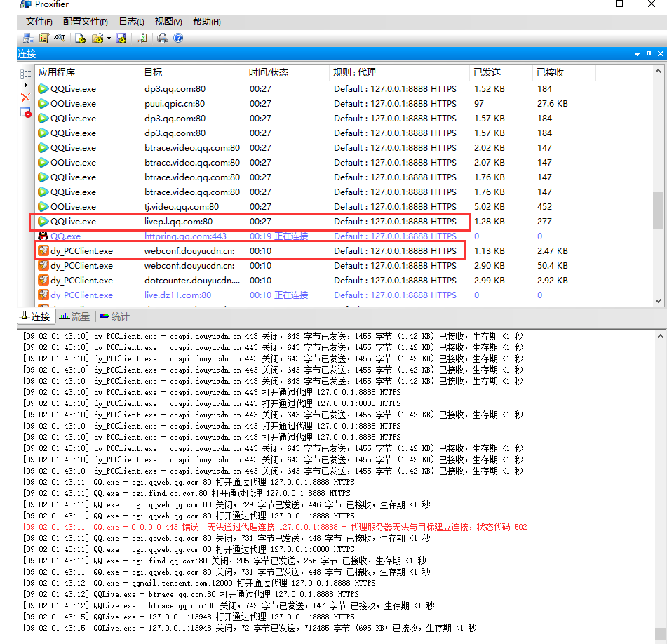Screen dimensions: 667x644
Task: Click the Open Profile folder icon
Action: coord(97,39)
